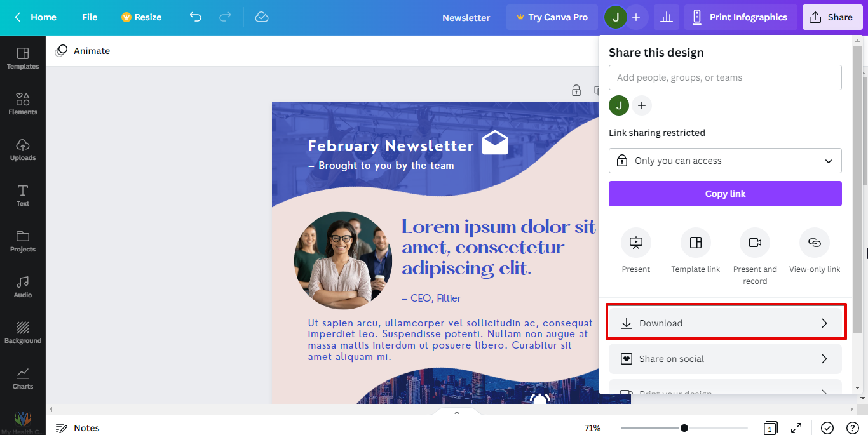Select the Uploads sidebar icon

tap(23, 149)
